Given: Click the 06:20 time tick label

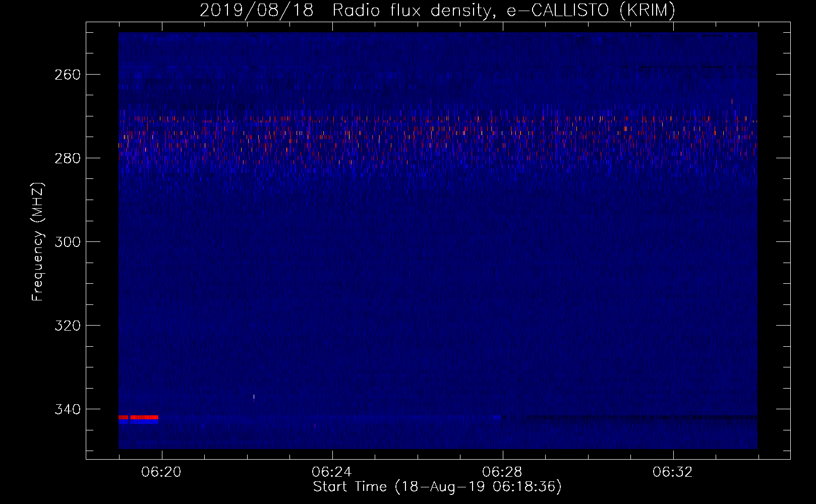Looking at the screenshot, I should pos(161,472).
